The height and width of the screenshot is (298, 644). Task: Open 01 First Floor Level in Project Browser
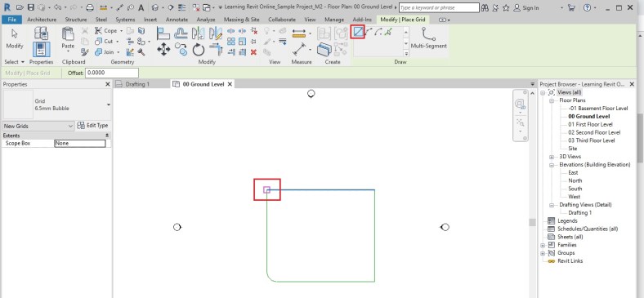[x=590, y=124]
